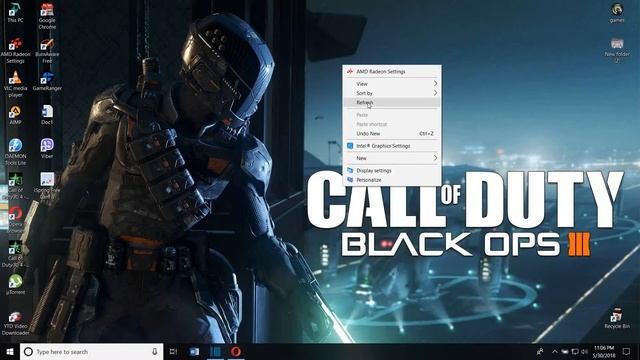Click the taskbar clock showing 11:06 PM
The width and height of the screenshot is (640, 360).
pos(604,351)
